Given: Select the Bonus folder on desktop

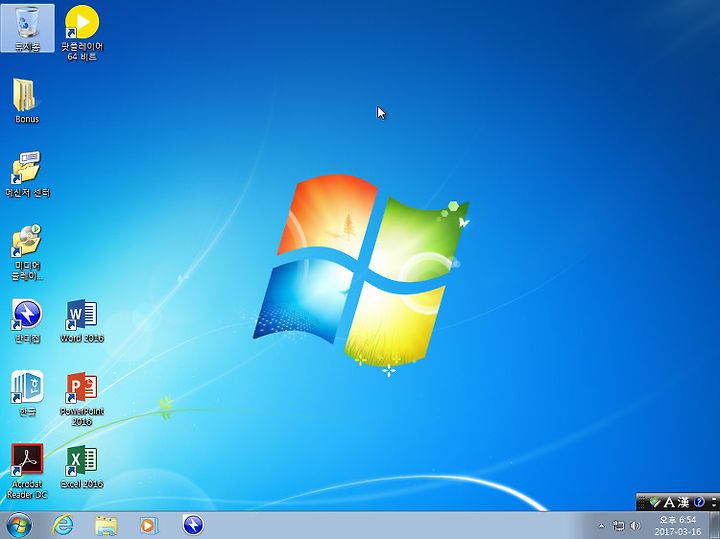Looking at the screenshot, I should tap(27, 101).
